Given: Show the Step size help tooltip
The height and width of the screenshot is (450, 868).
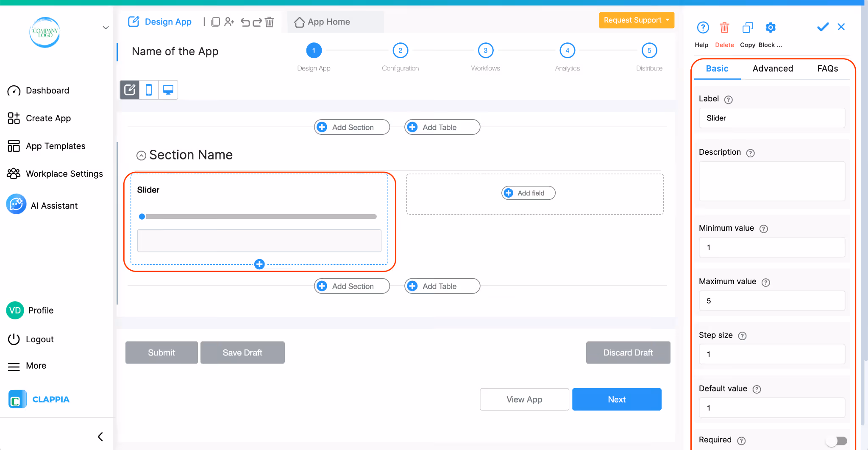Looking at the screenshot, I should click(742, 336).
